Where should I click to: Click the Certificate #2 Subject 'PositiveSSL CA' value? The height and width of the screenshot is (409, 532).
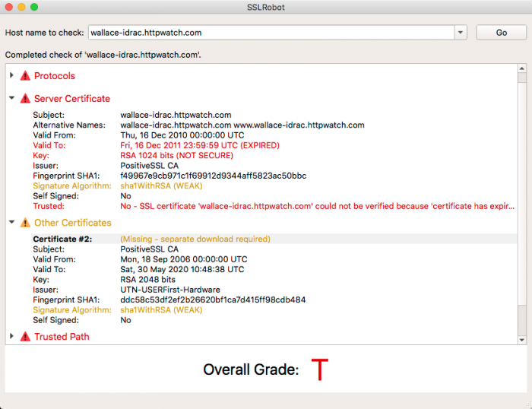click(149, 249)
